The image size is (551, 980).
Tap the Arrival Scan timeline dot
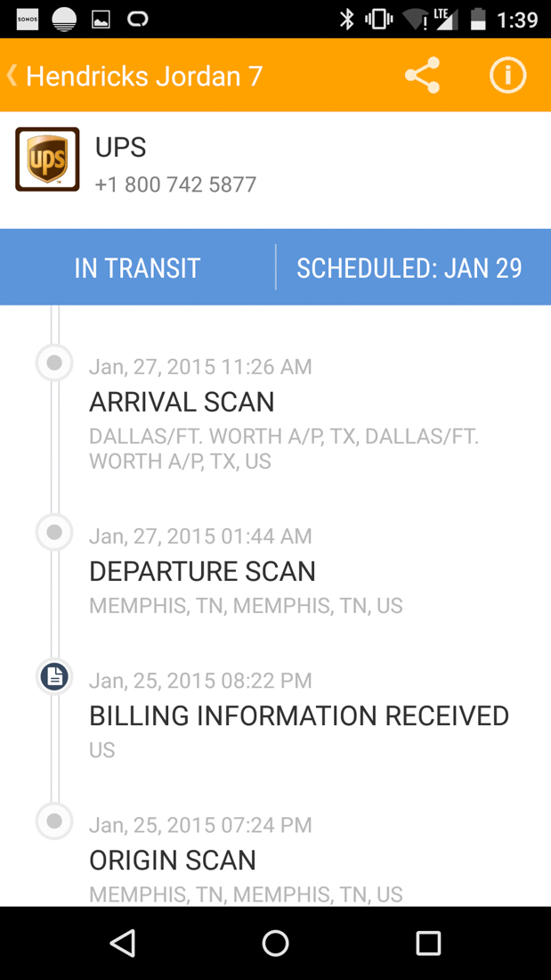[x=54, y=363]
